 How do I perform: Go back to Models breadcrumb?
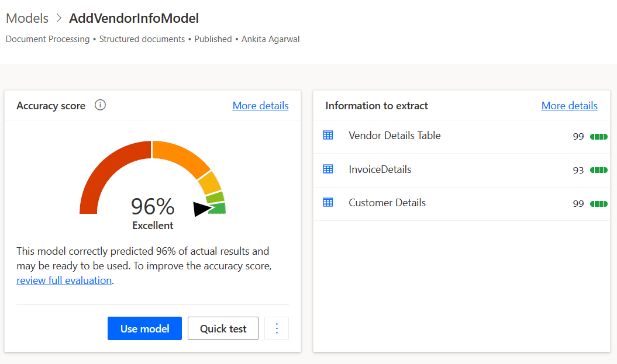click(27, 18)
